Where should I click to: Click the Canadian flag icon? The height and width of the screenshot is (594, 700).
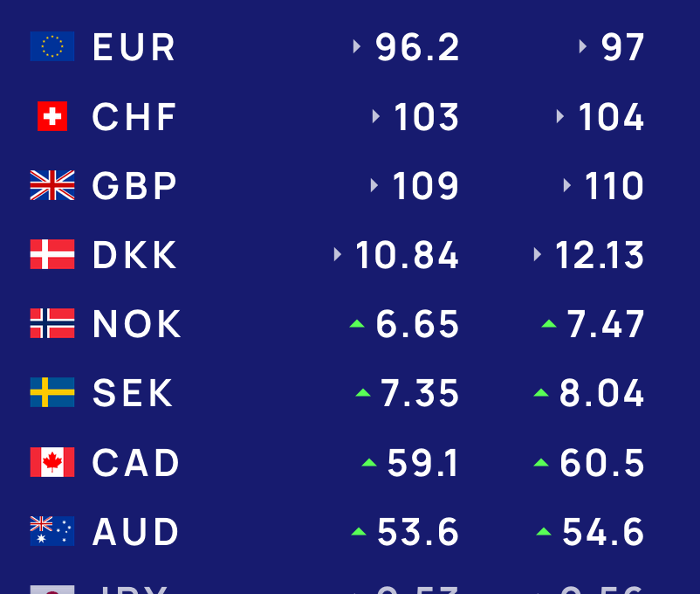[x=52, y=462]
